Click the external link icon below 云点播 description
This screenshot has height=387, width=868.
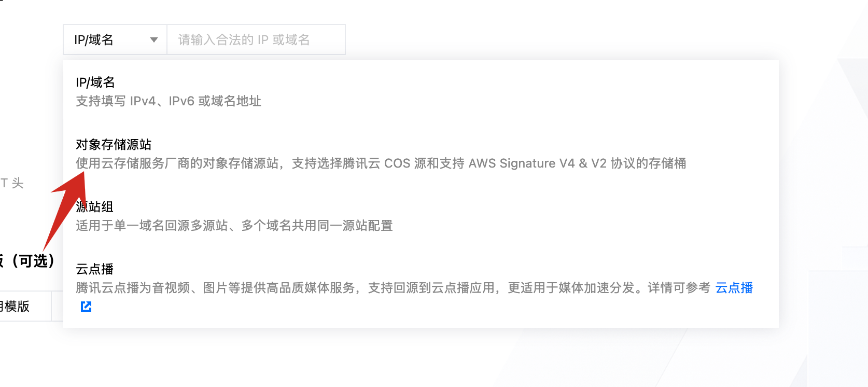86,307
